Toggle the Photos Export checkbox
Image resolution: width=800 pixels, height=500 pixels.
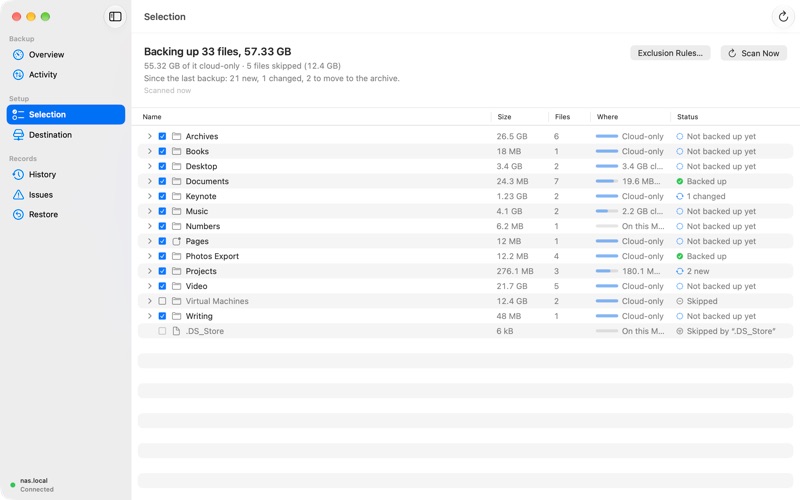pos(162,256)
